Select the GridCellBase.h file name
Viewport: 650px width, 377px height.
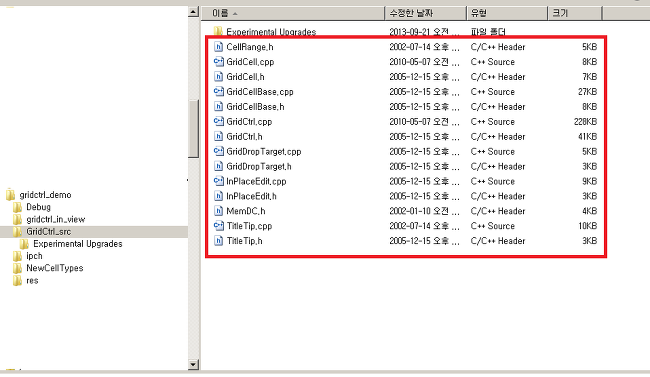point(255,107)
